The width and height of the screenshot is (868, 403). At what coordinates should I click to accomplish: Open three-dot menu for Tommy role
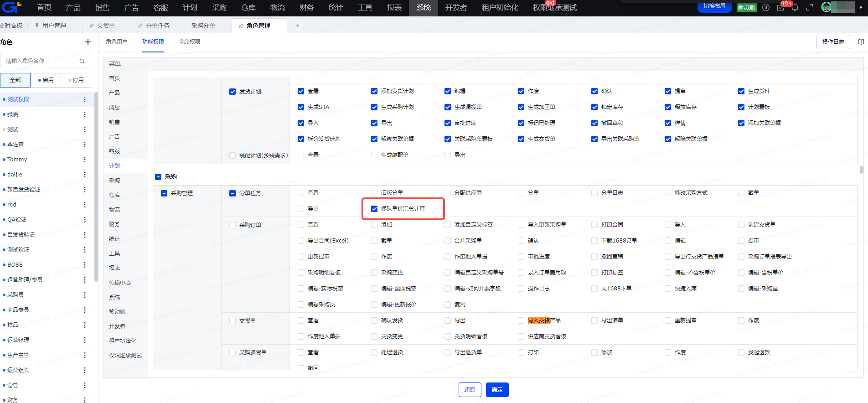tap(85, 159)
